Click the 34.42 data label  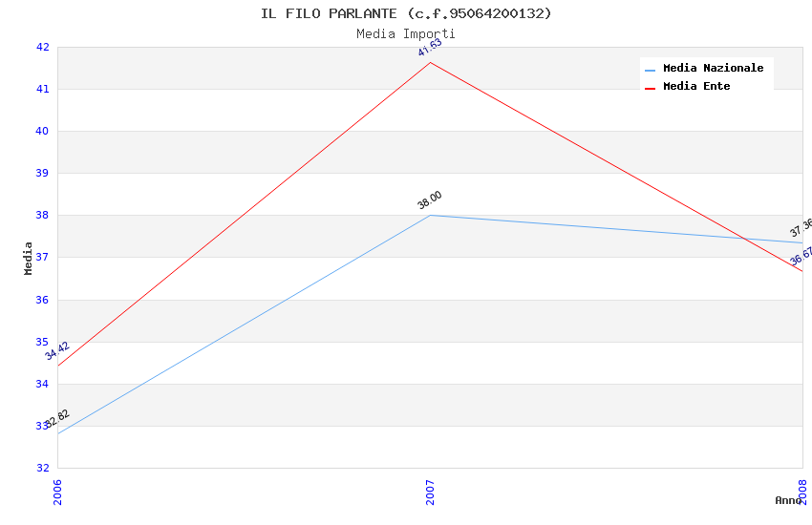coord(57,350)
